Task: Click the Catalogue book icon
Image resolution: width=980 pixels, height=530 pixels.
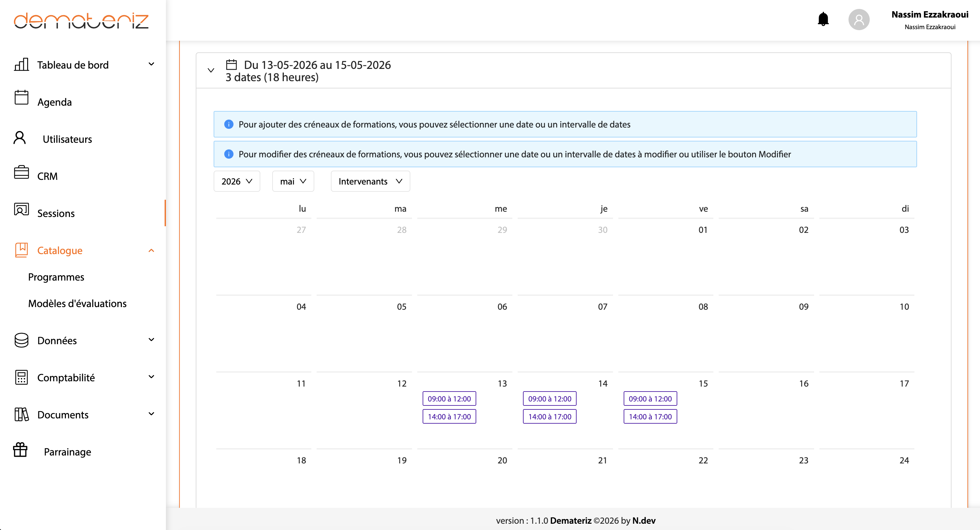Action: coord(21,250)
